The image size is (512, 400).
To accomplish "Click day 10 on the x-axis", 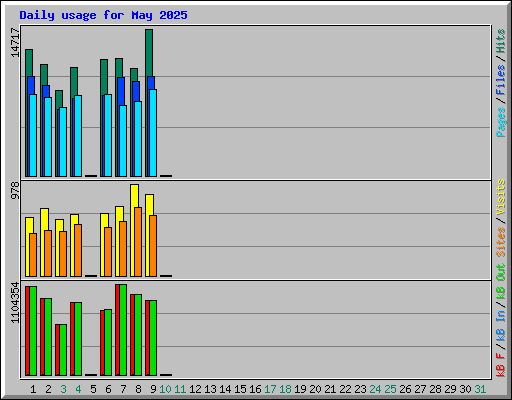I will (165, 389).
